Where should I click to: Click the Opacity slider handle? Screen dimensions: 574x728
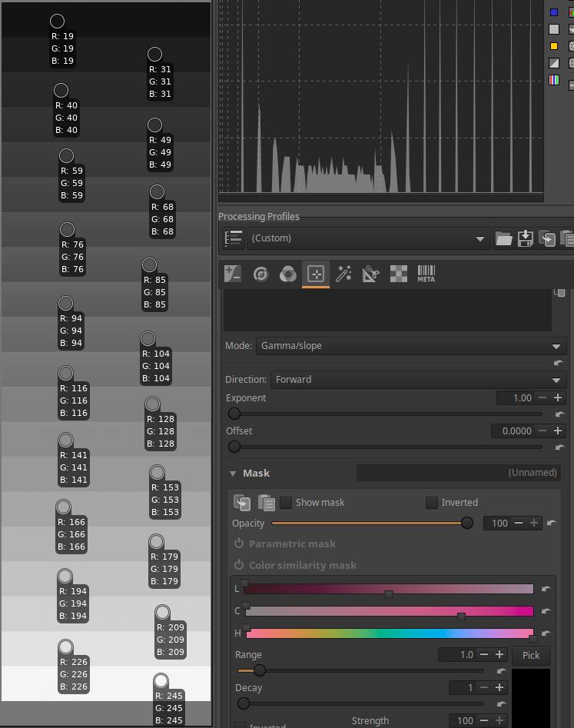coord(466,523)
